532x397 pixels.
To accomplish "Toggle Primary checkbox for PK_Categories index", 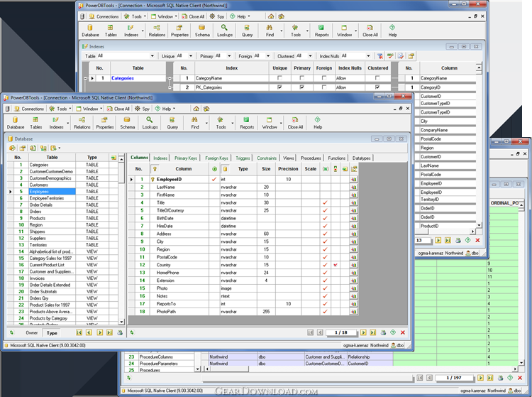I will point(302,87).
